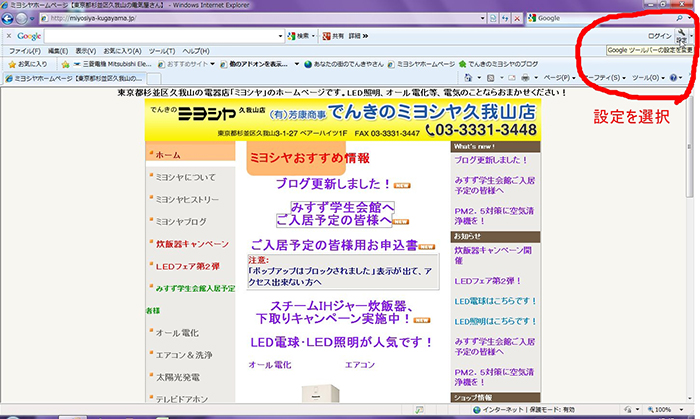Open the ミヨシヤブログ sidebar link
The height and width of the screenshot is (419, 700).
(180, 221)
